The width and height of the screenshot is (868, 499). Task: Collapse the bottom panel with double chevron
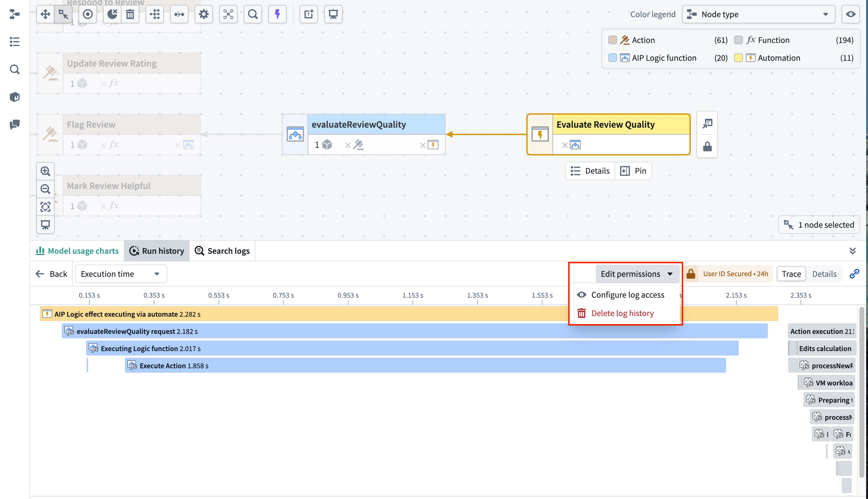pyautogui.click(x=853, y=251)
